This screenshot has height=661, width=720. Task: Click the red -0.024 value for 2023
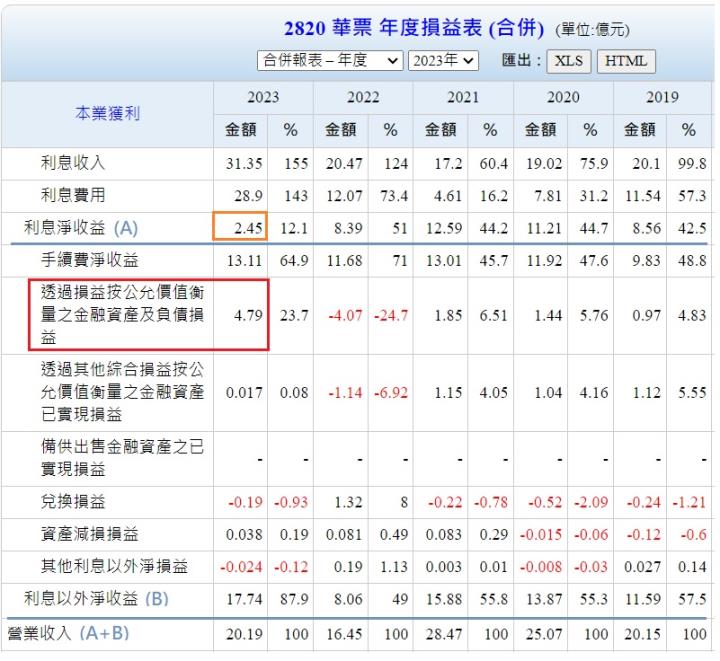click(x=241, y=567)
